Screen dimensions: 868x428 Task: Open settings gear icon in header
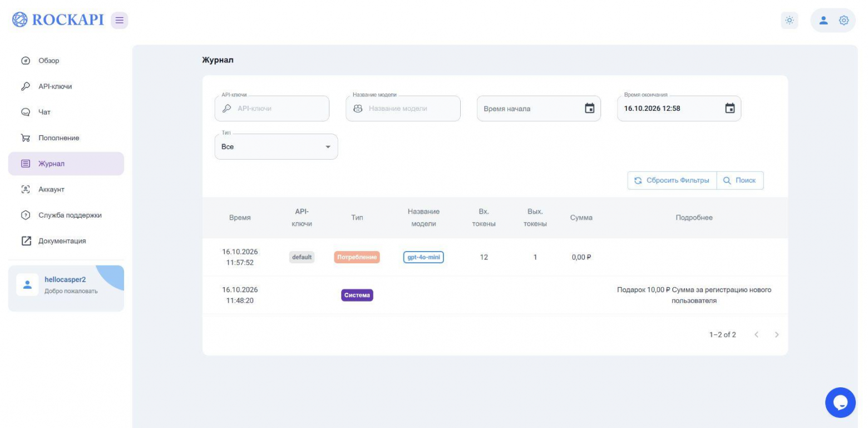(844, 21)
